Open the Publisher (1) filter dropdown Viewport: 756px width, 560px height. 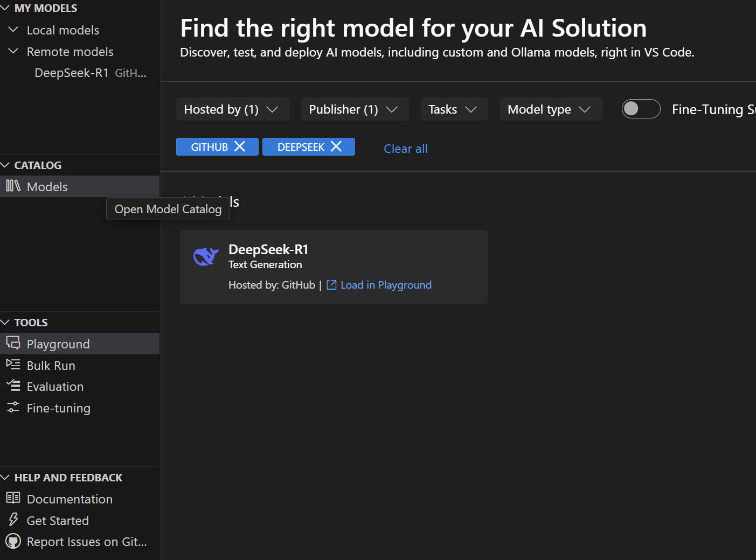pyautogui.click(x=355, y=109)
